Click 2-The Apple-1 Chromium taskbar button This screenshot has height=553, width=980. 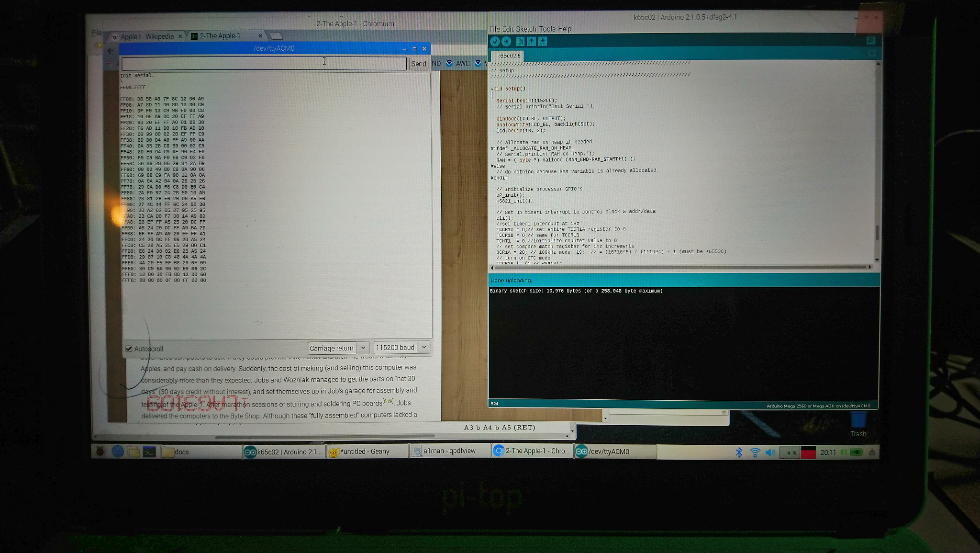pos(532,451)
